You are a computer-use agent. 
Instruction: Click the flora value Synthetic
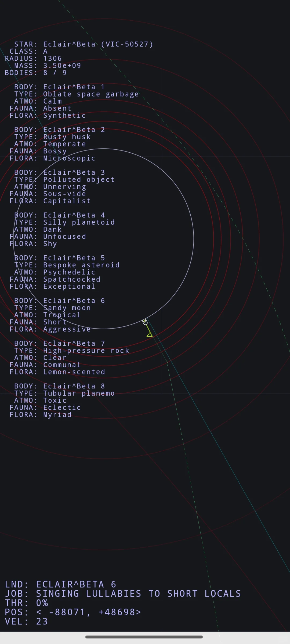[x=64, y=116]
